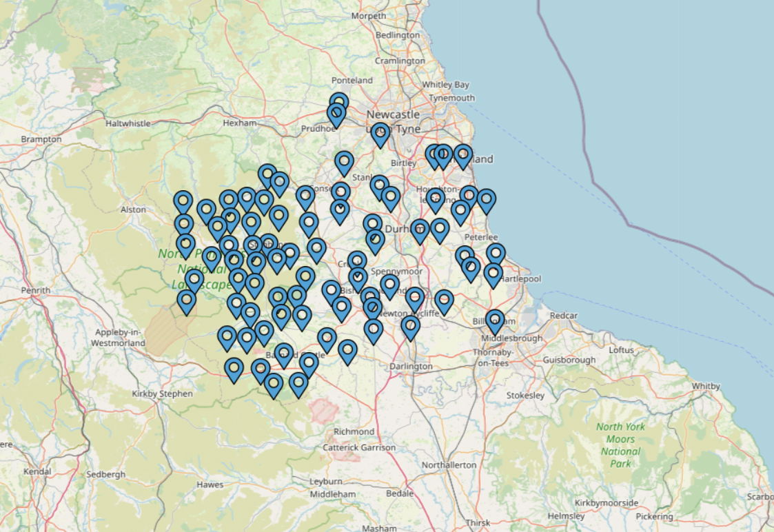
Task: Select the pin near Hartlepool
Action: (x=492, y=274)
